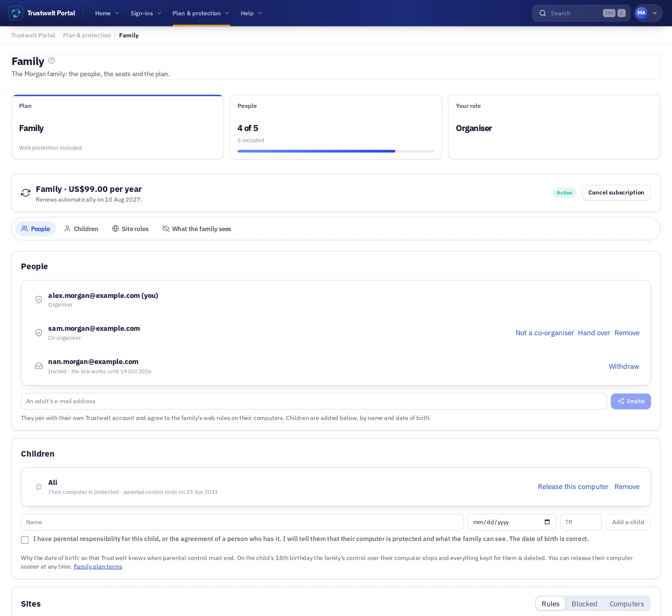Open the Help dropdown
This screenshot has width=672, height=616.
[x=251, y=13]
